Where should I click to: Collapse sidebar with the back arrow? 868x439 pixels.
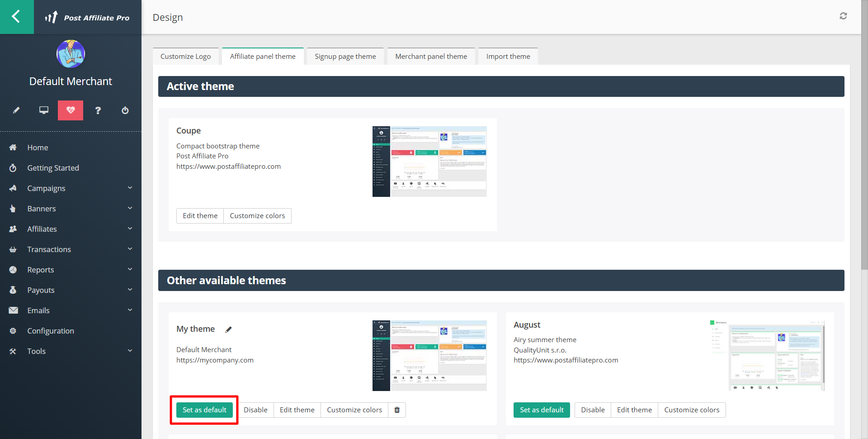[x=17, y=17]
